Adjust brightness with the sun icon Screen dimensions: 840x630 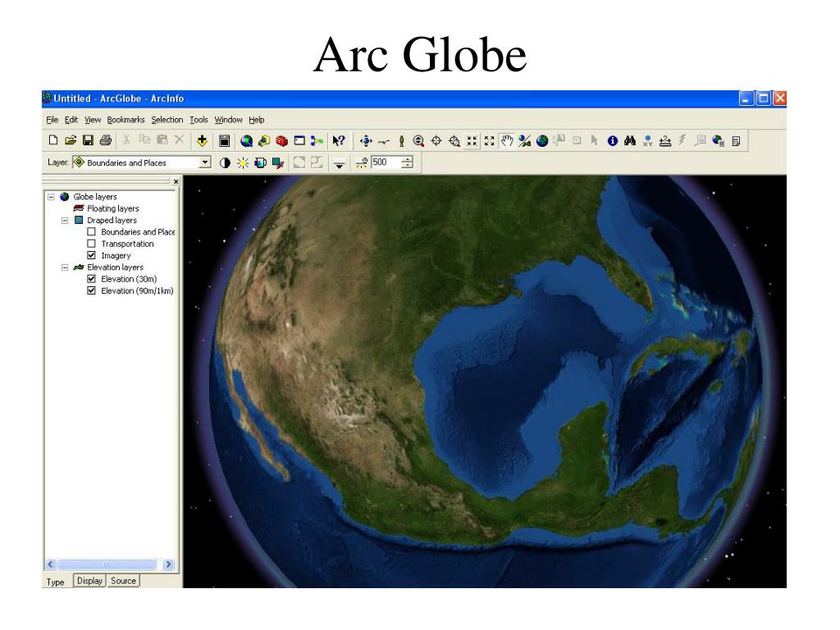[x=243, y=163]
